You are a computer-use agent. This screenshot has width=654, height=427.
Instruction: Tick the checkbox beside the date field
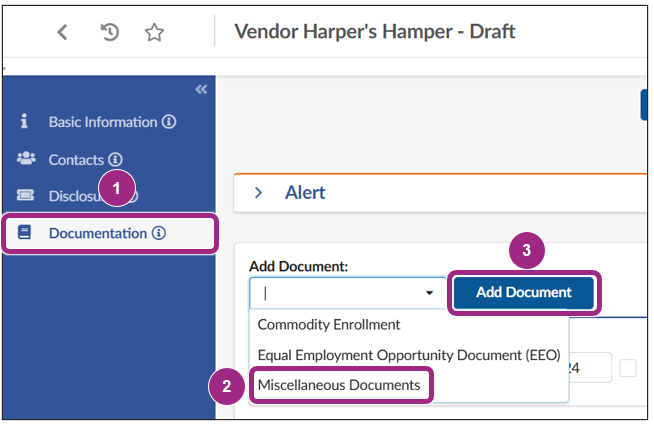[x=628, y=368]
